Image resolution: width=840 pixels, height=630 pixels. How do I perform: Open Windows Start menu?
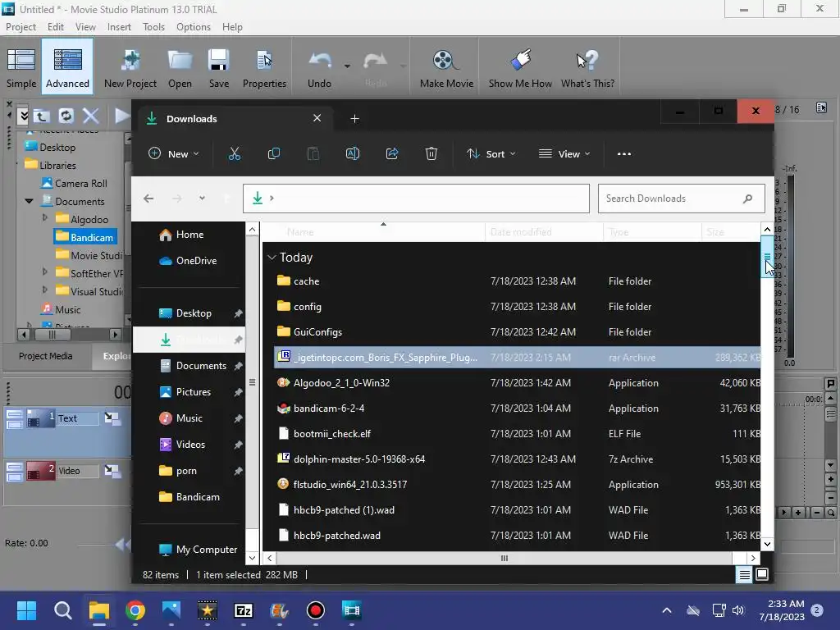26,610
